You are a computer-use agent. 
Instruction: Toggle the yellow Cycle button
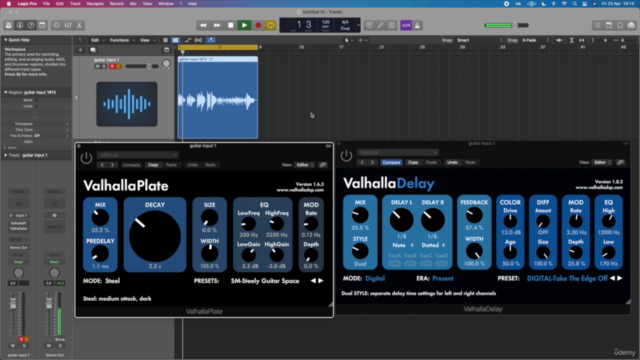(x=271, y=25)
